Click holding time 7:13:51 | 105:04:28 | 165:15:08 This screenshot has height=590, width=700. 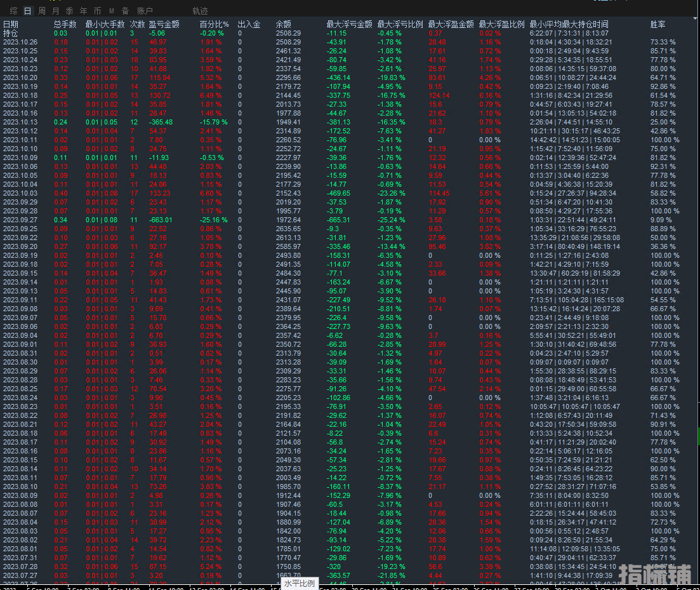(x=577, y=300)
